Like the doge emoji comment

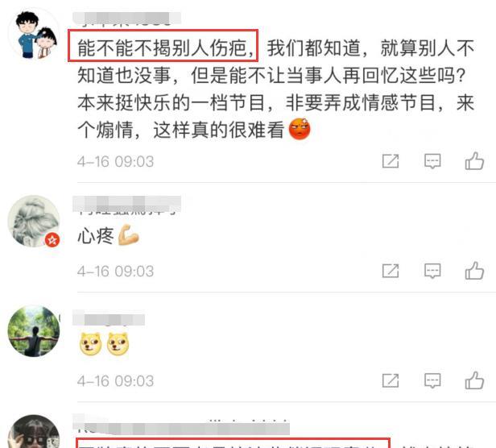click(x=474, y=380)
